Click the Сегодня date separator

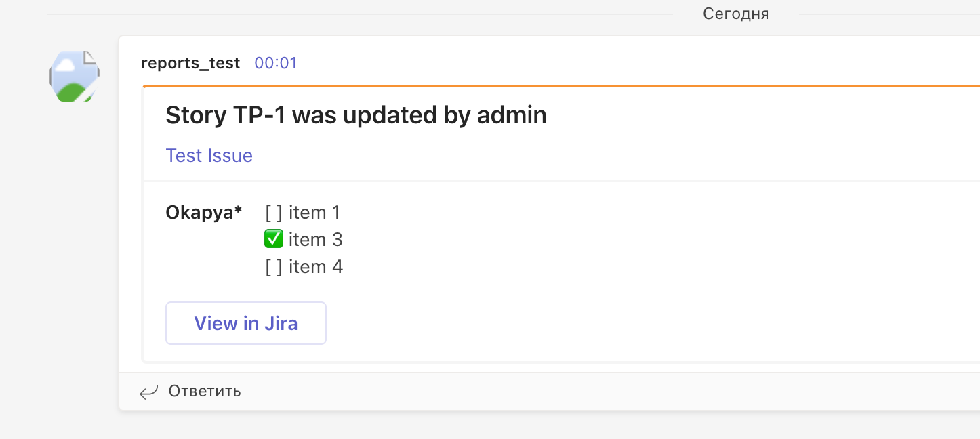point(736,13)
